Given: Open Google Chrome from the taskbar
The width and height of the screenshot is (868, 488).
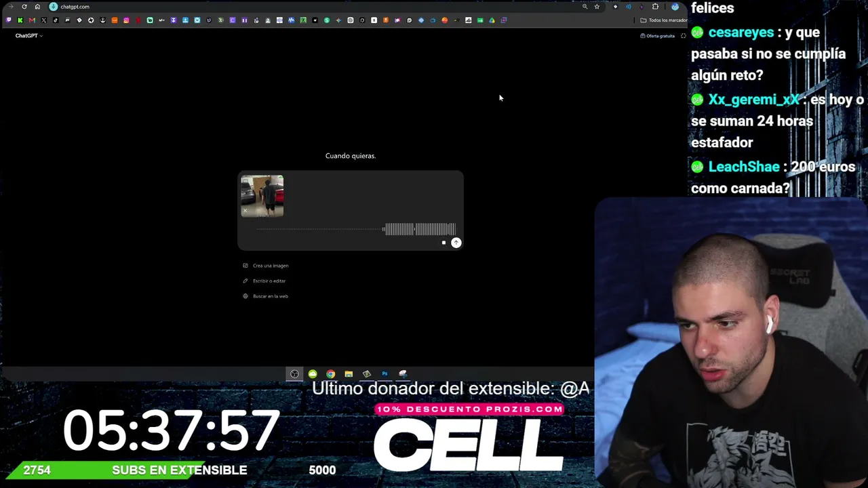Looking at the screenshot, I should [x=330, y=373].
